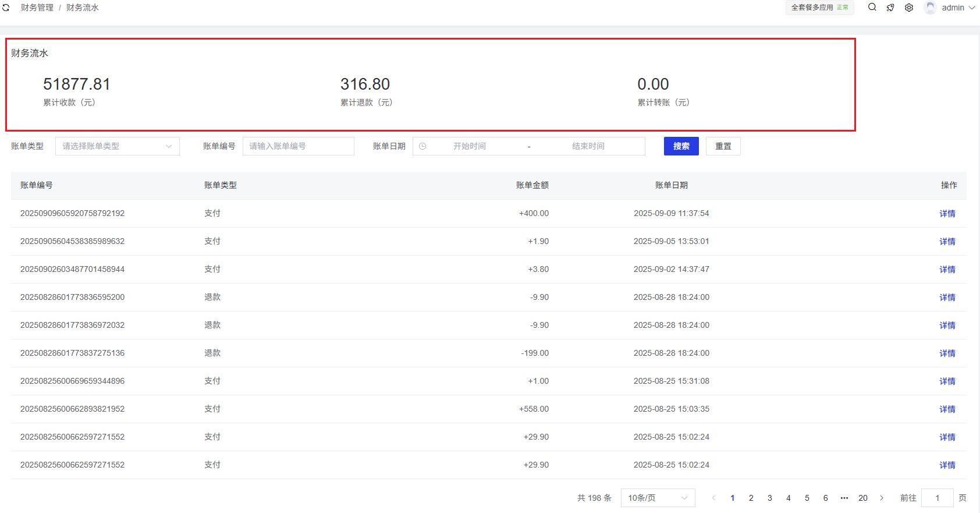Open settings gear icon in header
This screenshot has height=513, width=980.
909,8
